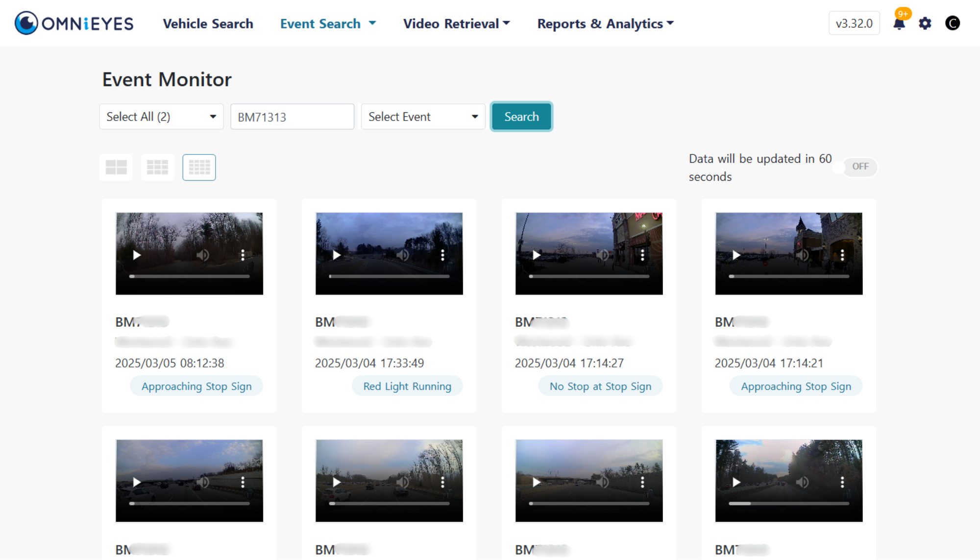Open the Select All (2) dropdown
Screen dimensions: 980x560
tap(161, 117)
